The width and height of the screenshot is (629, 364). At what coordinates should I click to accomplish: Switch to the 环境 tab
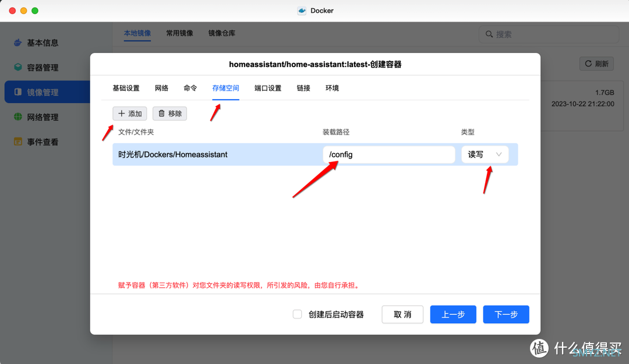(x=332, y=88)
